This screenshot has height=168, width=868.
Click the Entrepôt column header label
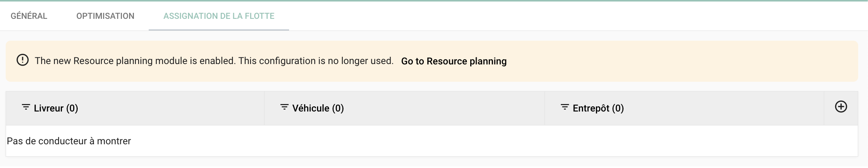tap(591, 108)
